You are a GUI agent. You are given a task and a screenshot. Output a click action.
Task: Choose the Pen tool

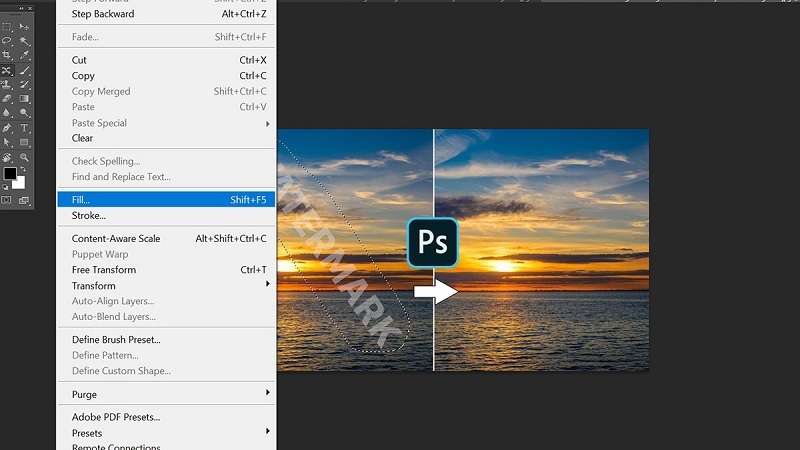tap(7, 128)
